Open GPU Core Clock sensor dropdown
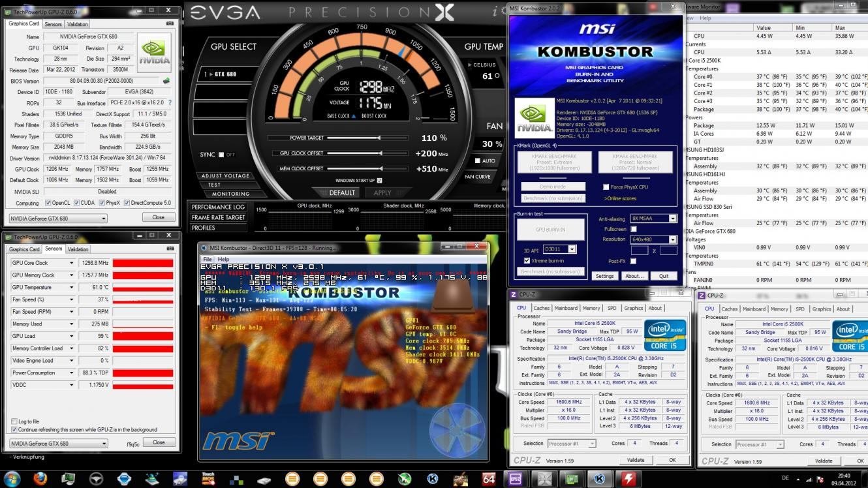The height and width of the screenshot is (488, 868). (x=71, y=263)
